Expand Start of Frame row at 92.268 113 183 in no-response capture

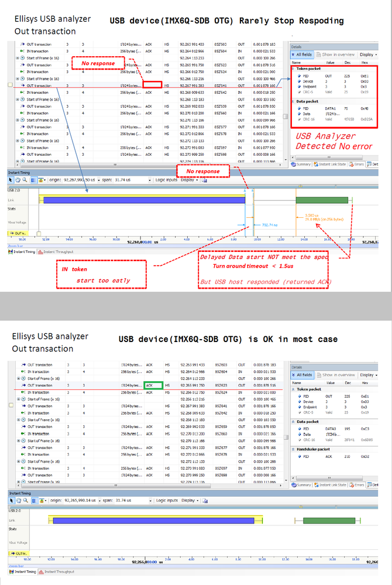[17, 100]
